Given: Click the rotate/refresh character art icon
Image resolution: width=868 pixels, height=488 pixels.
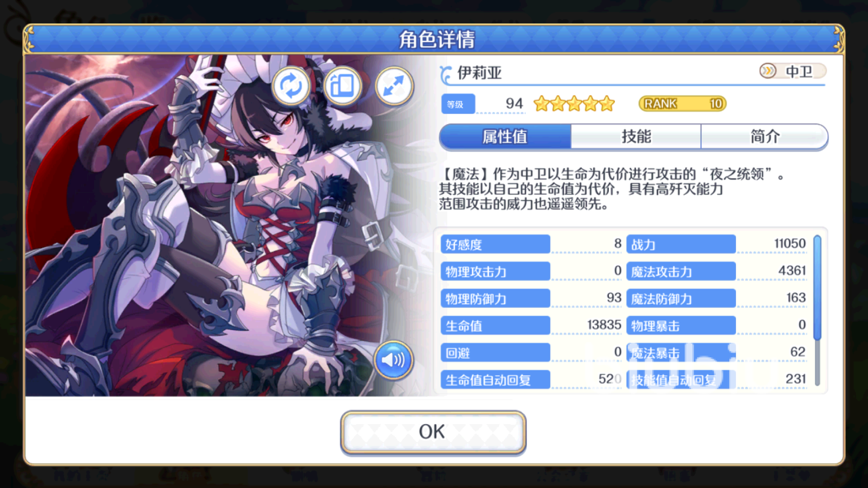Looking at the screenshot, I should (291, 86).
